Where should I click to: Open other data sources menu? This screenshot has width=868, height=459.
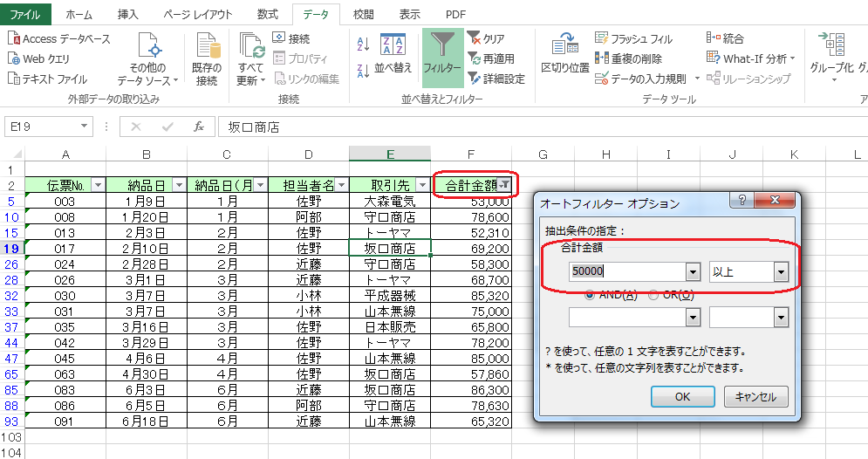[x=147, y=59]
